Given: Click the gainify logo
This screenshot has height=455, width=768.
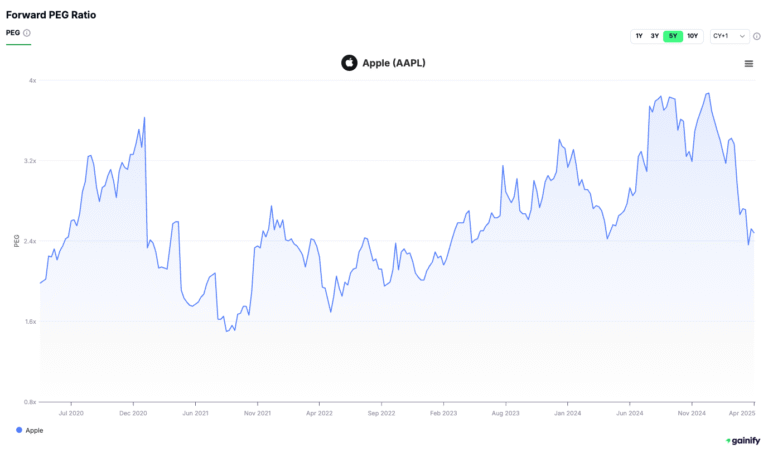Looking at the screenshot, I should coord(743,440).
